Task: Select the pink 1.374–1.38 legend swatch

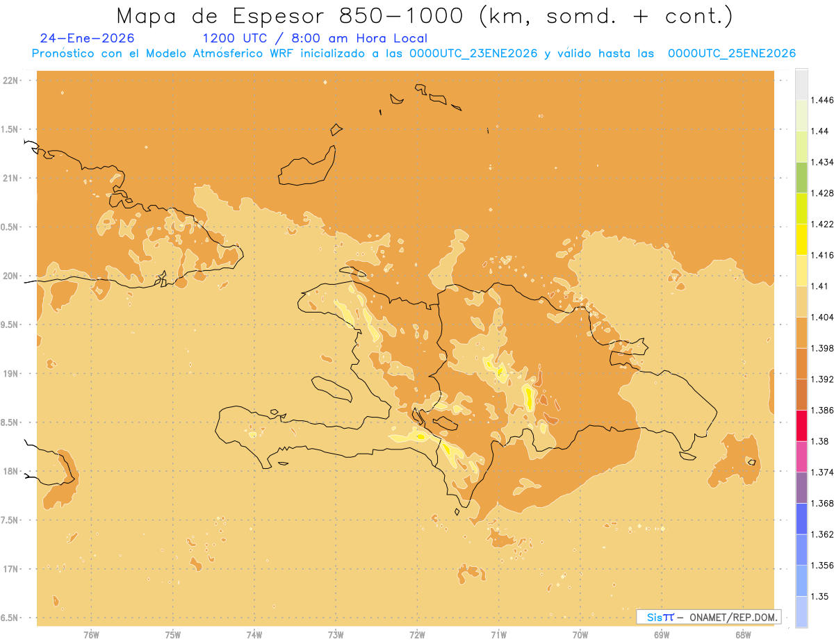Action: coord(801,456)
